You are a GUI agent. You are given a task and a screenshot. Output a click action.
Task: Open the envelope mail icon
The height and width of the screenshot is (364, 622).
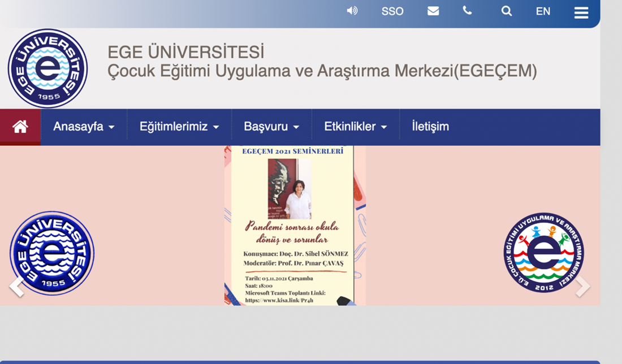tap(433, 11)
